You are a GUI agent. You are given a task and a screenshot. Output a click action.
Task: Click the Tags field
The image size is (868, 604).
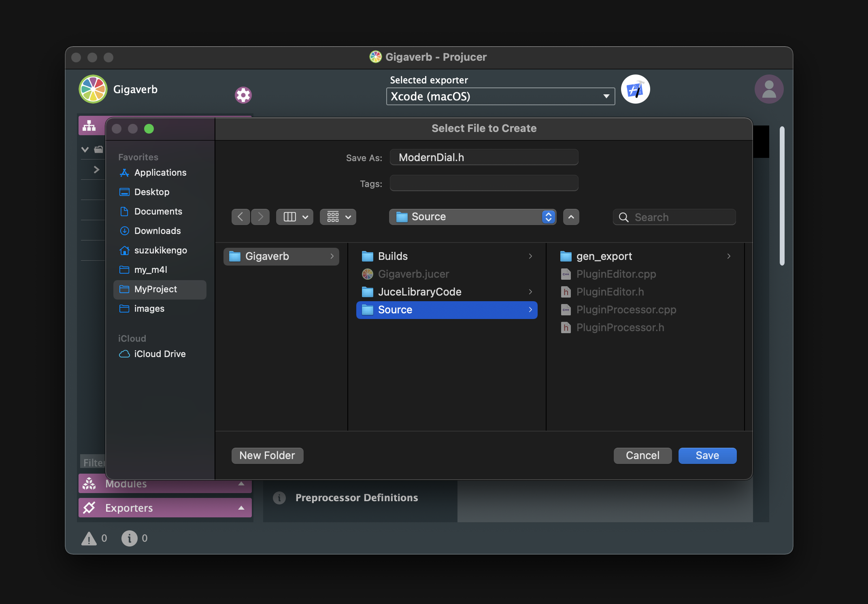484,183
